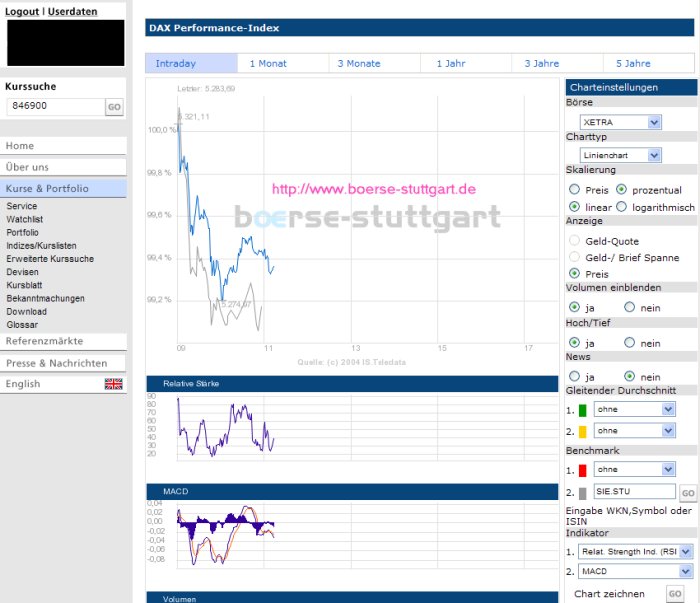This screenshot has width=700, height=603.
Task: Open the Bekanntmachungen link
Action: tap(46, 298)
